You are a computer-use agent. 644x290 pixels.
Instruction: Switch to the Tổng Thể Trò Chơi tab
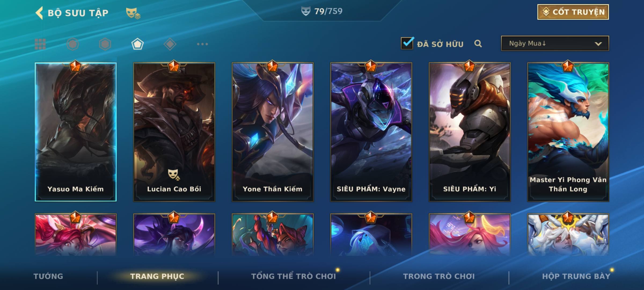click(x=294, y=276)
